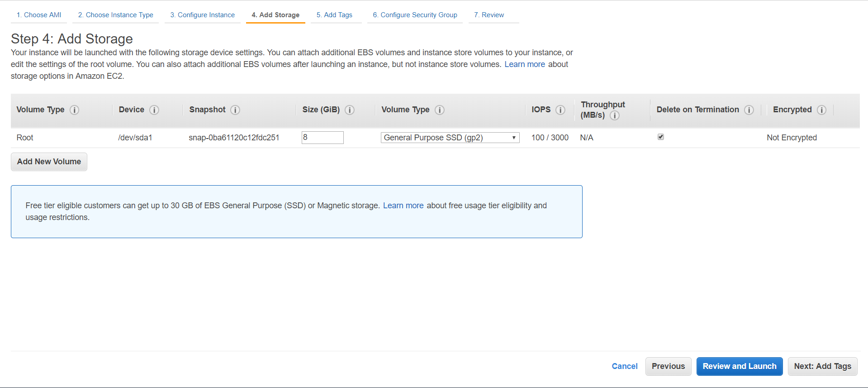Click the Root volume type cell
Viewport: 868px width, 388px height.
click(25, 138)
